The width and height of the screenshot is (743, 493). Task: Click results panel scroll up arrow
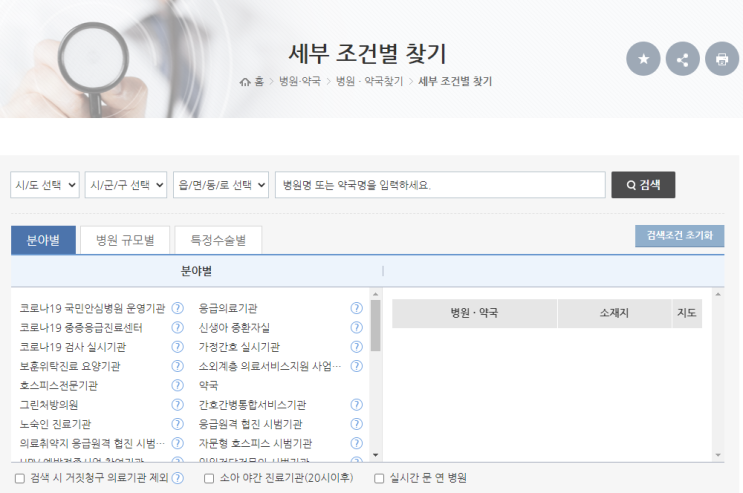pos(718,294)
